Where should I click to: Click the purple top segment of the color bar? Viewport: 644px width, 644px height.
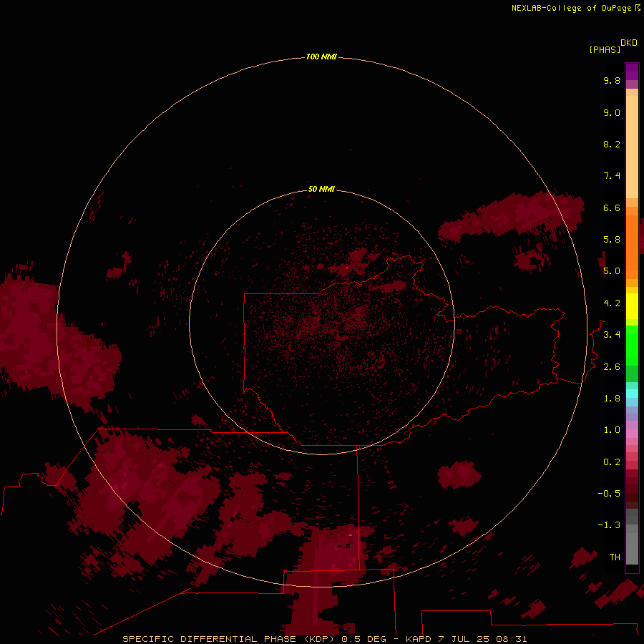tap(632, 72)
